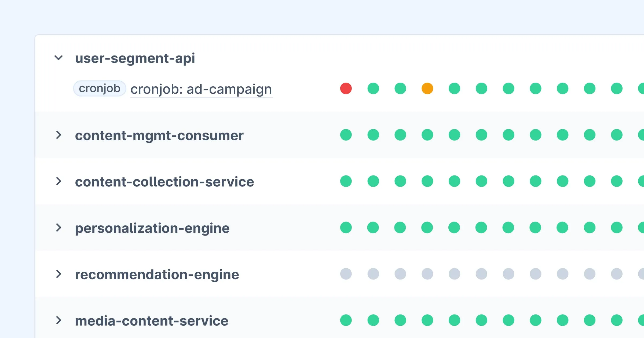Open the cronjob: ad-campaign link
644x338 pixels.
point(201,89)
